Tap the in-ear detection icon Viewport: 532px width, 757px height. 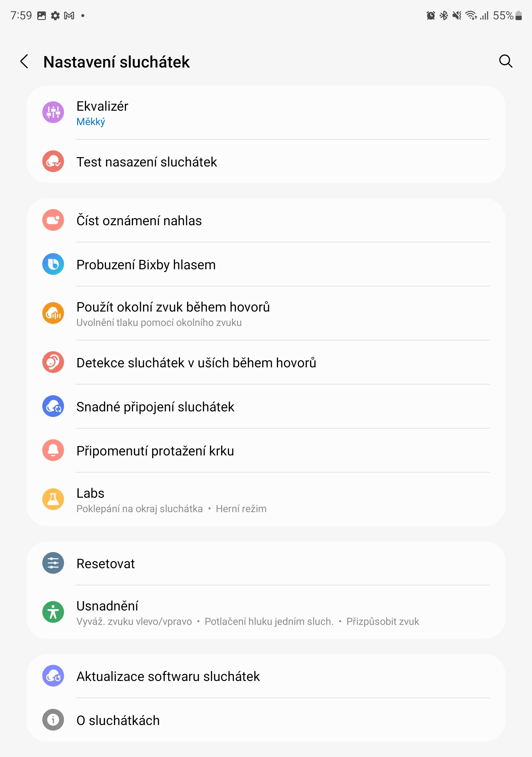[53, 363]
